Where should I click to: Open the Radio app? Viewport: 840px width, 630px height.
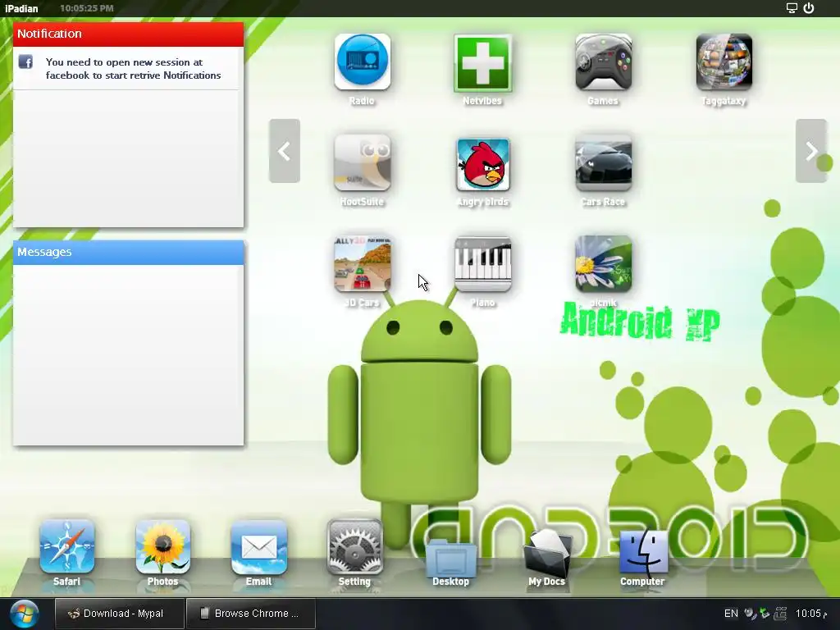pyautogui.click(x=362, y=62)
